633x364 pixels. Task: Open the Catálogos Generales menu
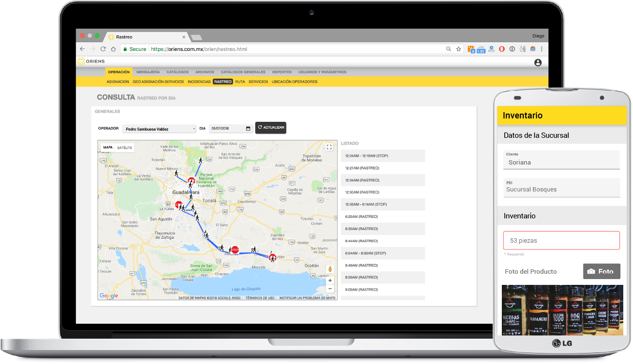[x=243, y=72]
